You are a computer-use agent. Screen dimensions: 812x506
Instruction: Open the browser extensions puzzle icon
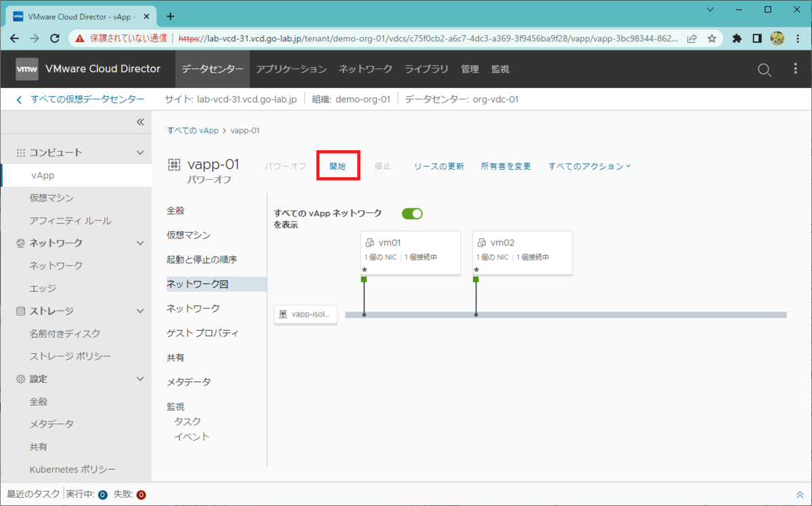pyautogui.click(x=738, y=39)
